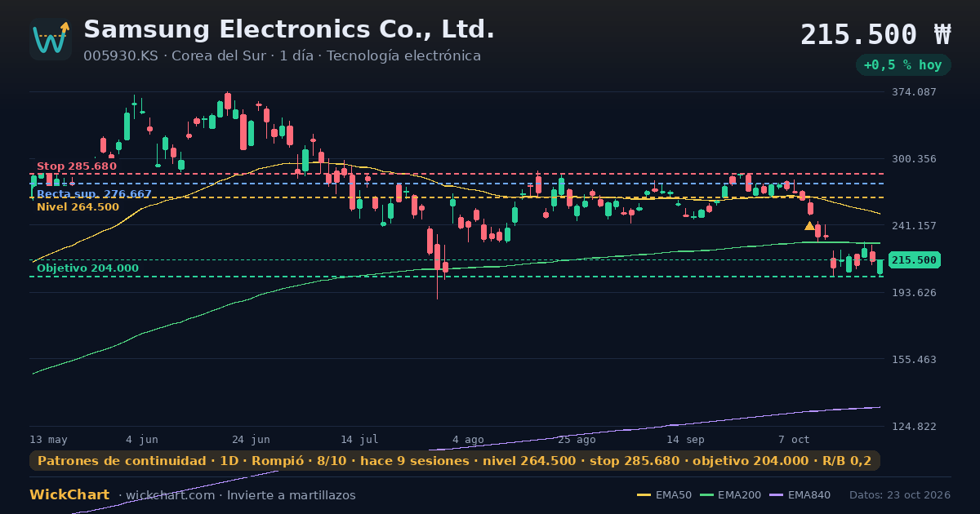980x514 pixels.
Task: Click the 4 jun date axis label
Action: point(142,440)
